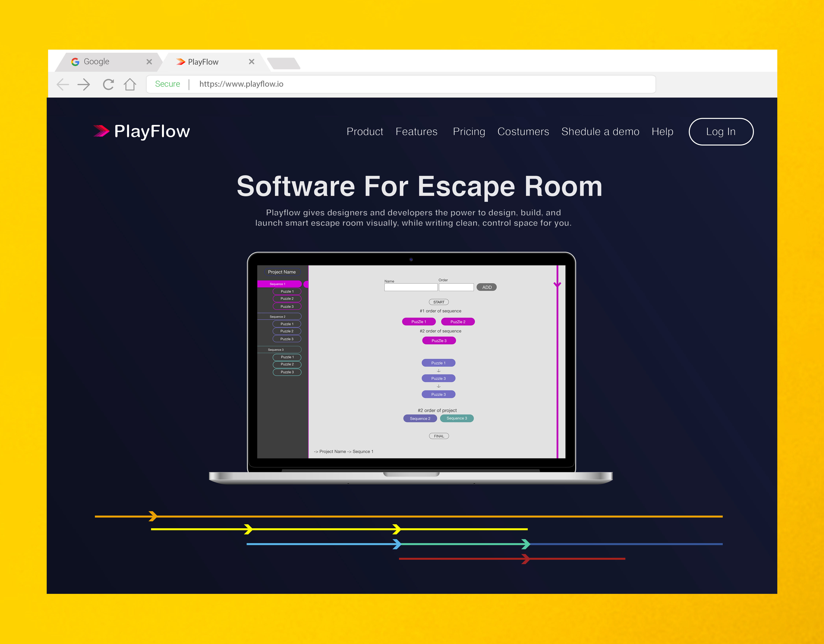Click the magenta PuzZle 2 pill

coord(458,322)
